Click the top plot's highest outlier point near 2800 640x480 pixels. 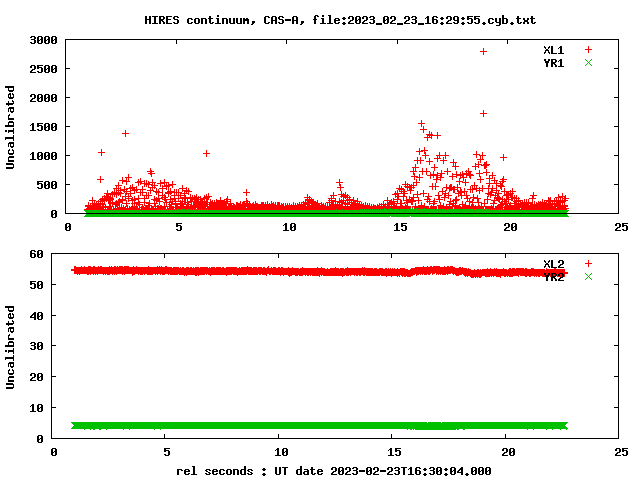[x=483, y=51]
